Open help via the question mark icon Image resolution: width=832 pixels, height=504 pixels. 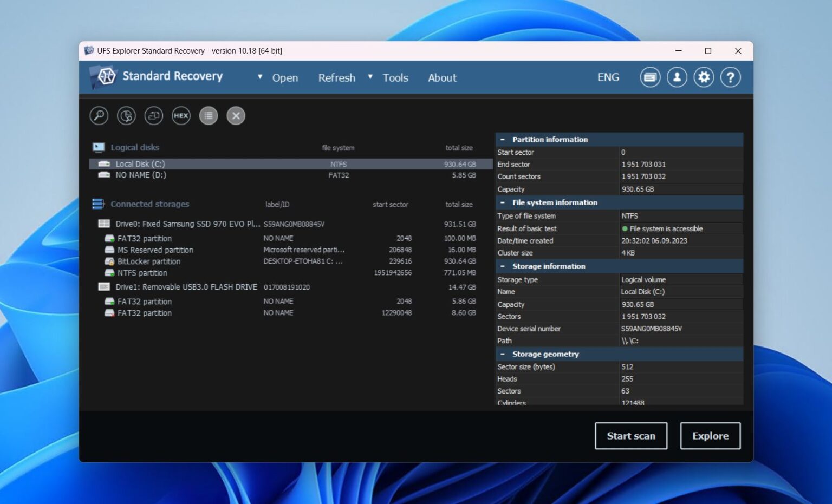click(730, 77)
